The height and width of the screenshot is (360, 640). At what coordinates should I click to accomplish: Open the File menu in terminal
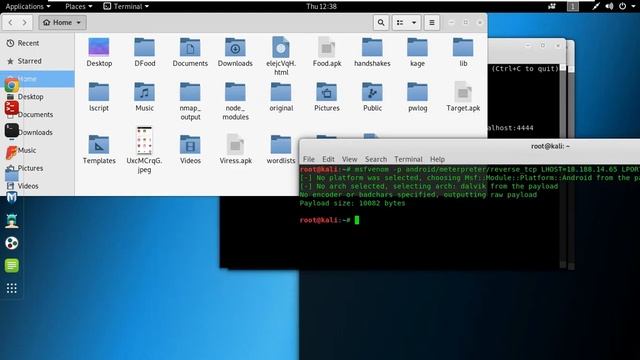tap(309, 159)
